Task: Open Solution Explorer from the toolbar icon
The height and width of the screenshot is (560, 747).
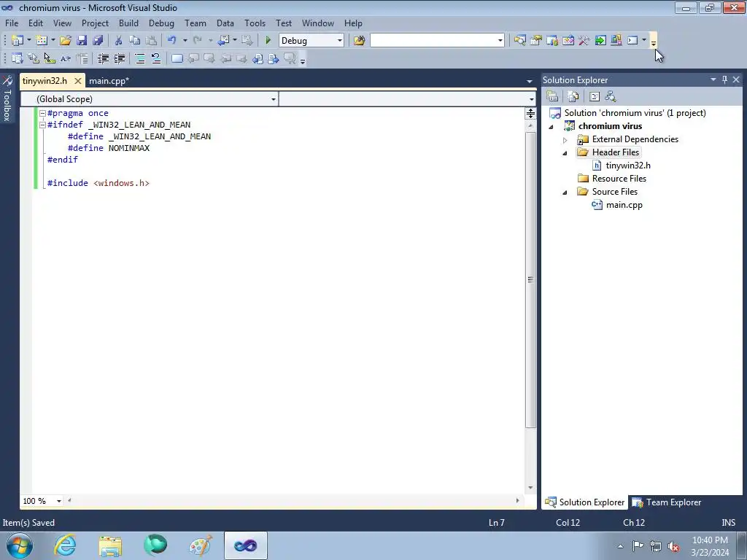Action: click(519, 41)
